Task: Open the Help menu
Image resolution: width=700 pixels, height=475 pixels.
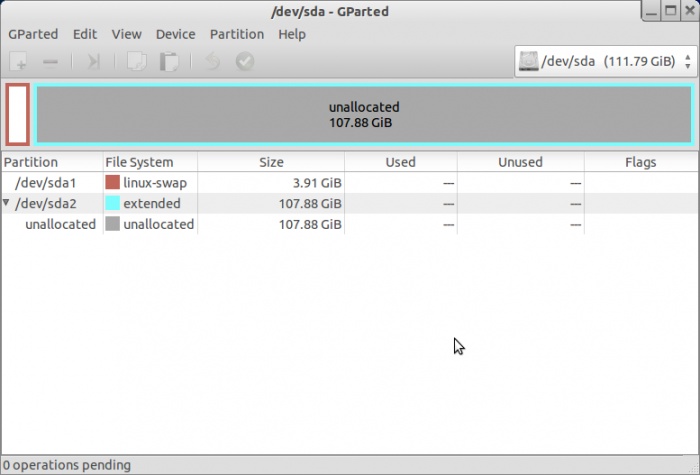Action: click(x=292, y=34)
